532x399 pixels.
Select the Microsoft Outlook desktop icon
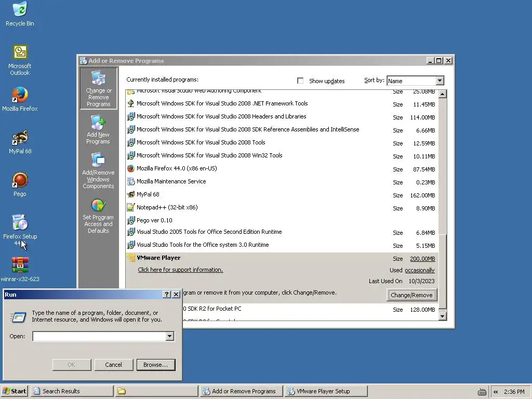tap(20, 60)
